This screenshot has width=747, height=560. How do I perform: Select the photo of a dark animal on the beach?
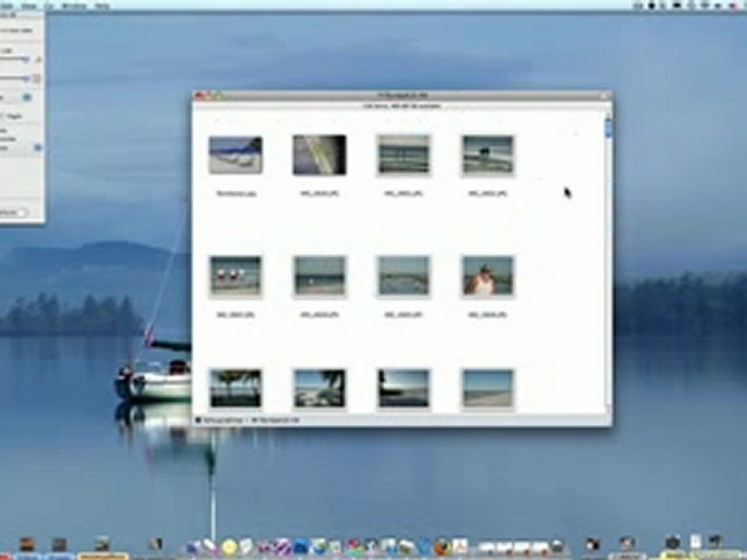tap(488, 156)
